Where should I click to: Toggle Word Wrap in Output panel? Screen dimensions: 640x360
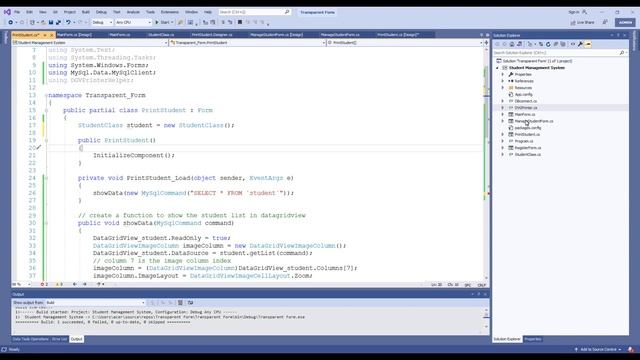coord(190,302)
